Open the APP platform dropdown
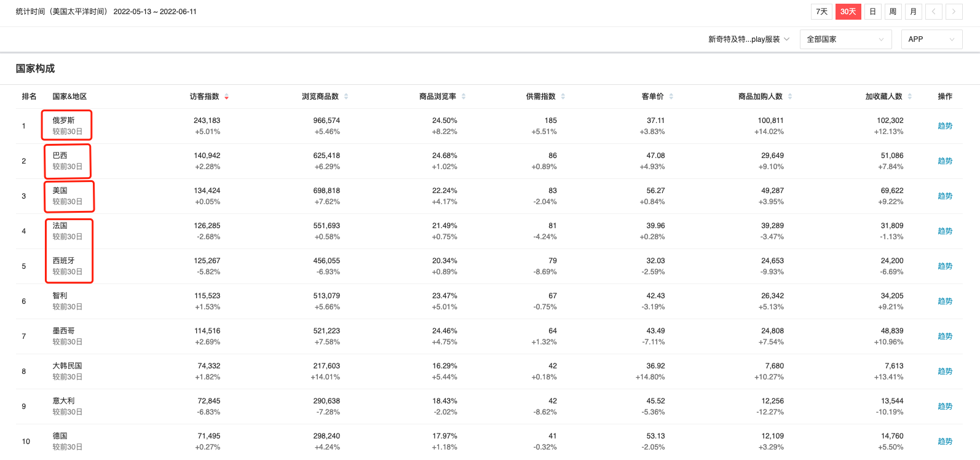This screenshot has height=460, width=980. click(931, 39)
